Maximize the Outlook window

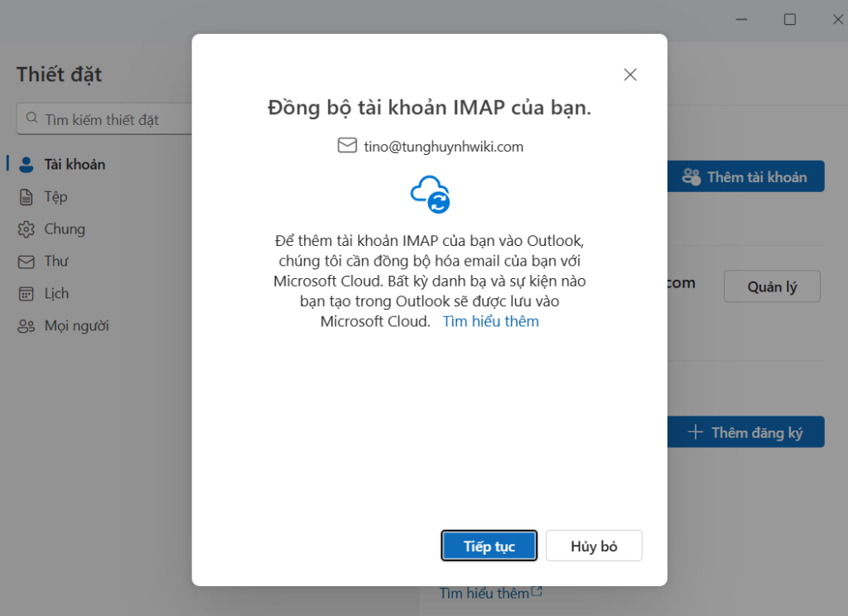tap(789, 20)
